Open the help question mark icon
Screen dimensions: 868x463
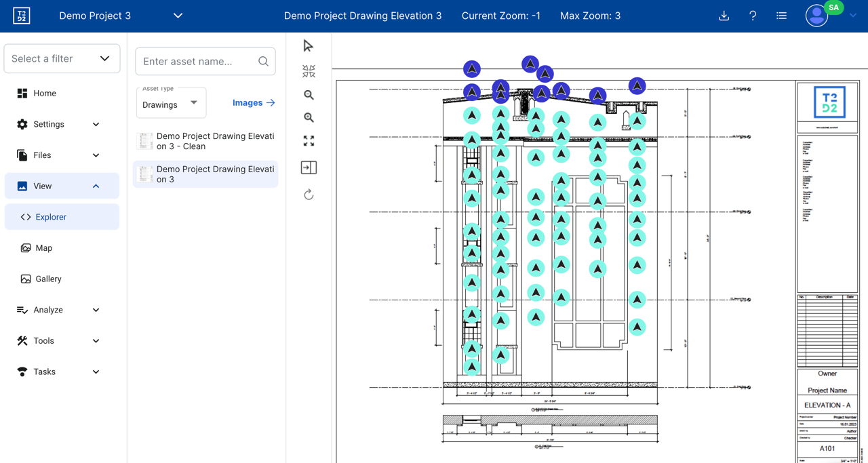pyautogui.click(x=753, y=16)
